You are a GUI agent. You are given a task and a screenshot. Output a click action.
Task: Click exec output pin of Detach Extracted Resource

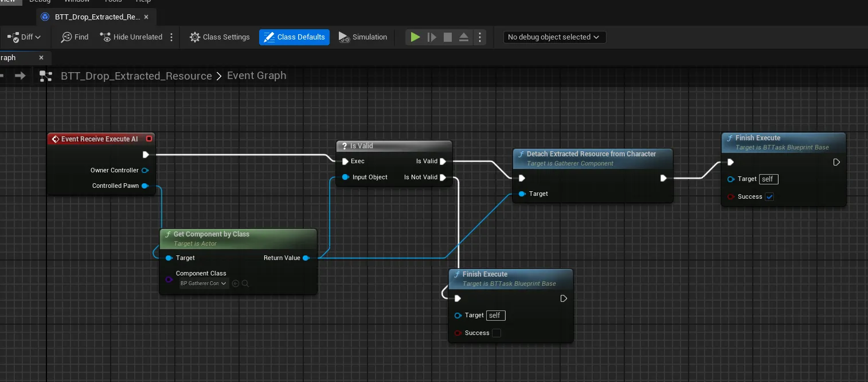click(x=663, y=178)
